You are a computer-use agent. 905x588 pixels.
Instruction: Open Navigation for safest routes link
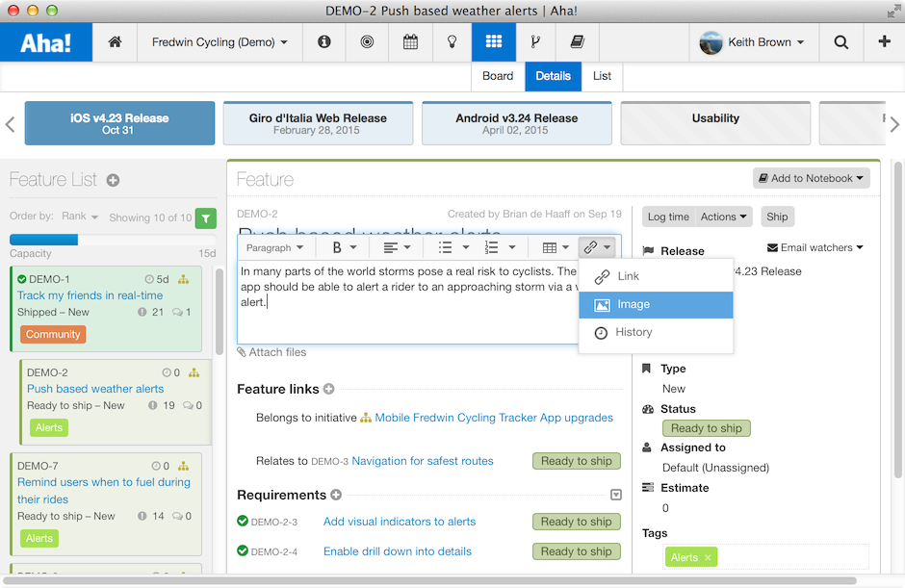pos(423,460)
